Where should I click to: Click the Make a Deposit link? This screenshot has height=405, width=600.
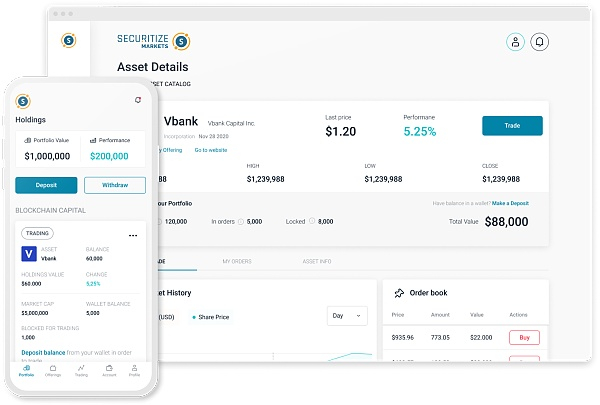pyautogui.click(x=510, y=203)
